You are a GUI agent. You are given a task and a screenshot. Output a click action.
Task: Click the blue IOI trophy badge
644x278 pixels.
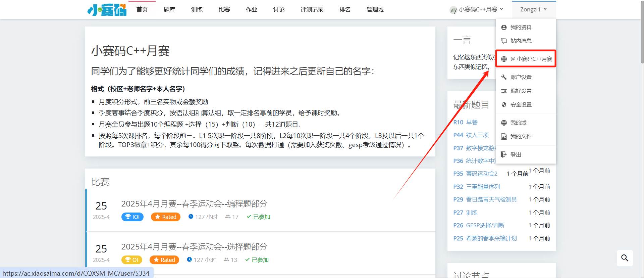132,217
